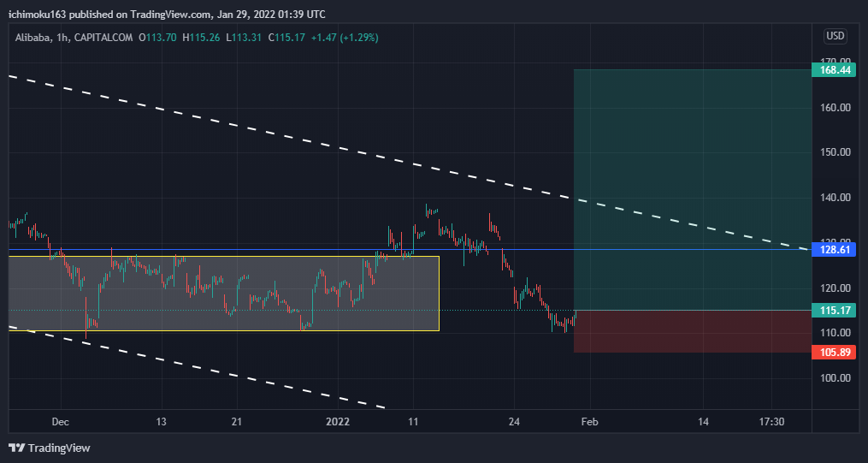
Task: Click the 105.89 stop-loss price label
Action: click(833, 353)
